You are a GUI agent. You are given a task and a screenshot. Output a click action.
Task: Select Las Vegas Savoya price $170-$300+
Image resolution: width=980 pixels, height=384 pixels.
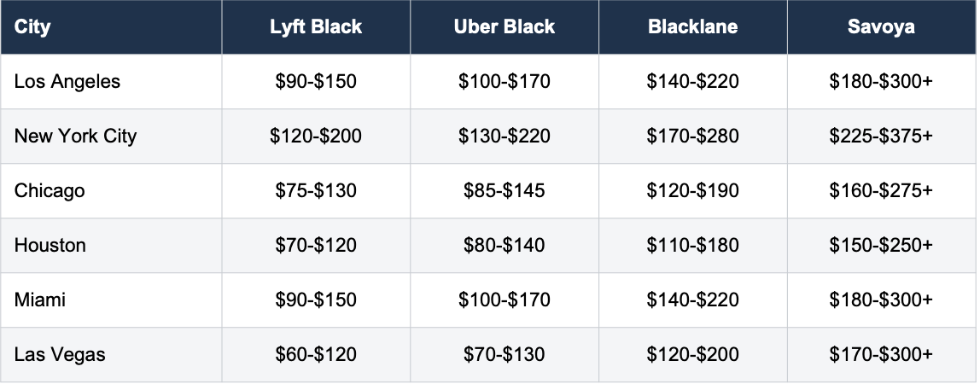[881, 355]
